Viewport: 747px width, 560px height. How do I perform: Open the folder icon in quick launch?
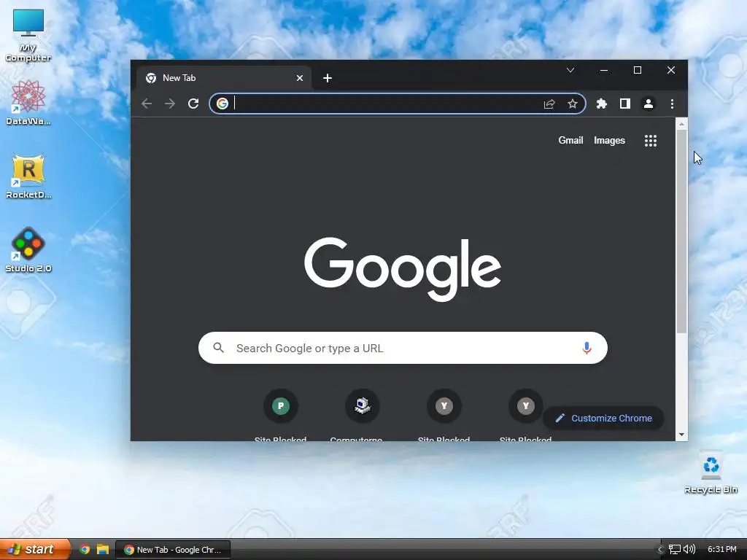[103, 549]
